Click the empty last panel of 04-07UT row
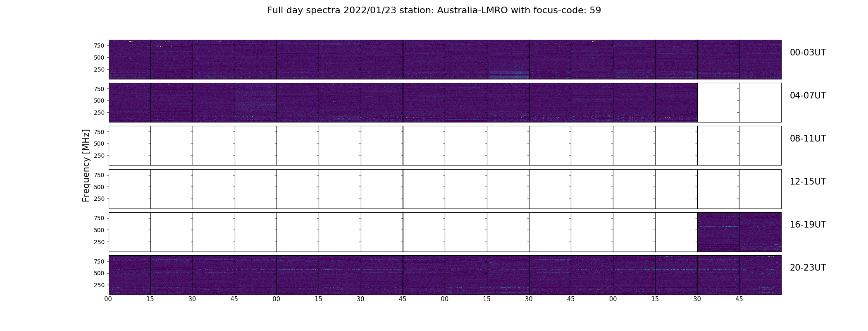Viewport: 868px width, 331px height. [x=761, y=103]
